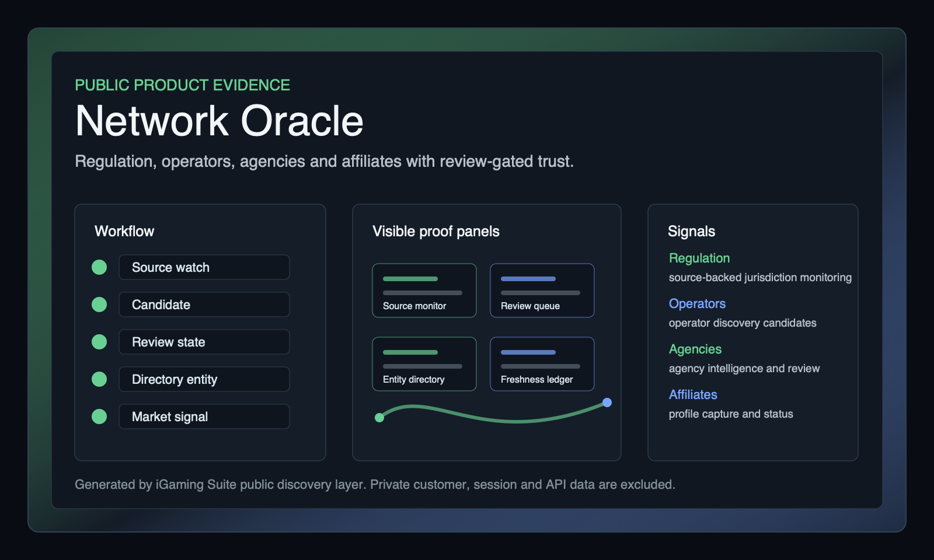Click the green bar in Entity directory card
This screenshot has width=934, height=560.
410,352
